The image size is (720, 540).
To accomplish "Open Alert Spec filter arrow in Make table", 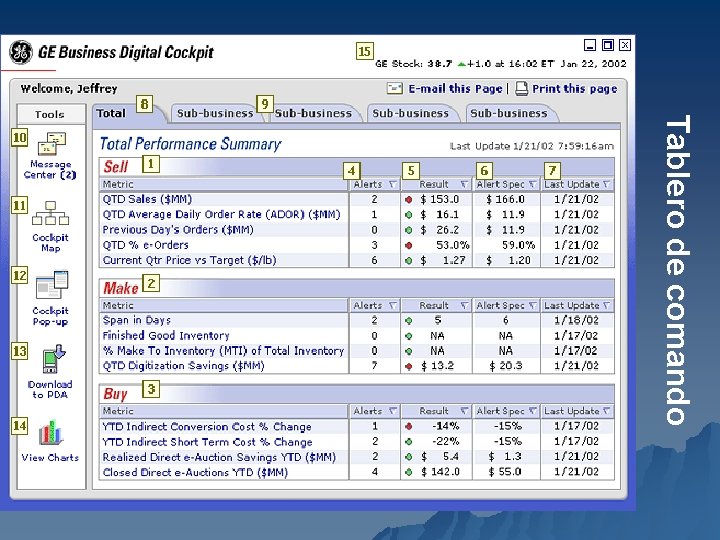I will [533, 305].
